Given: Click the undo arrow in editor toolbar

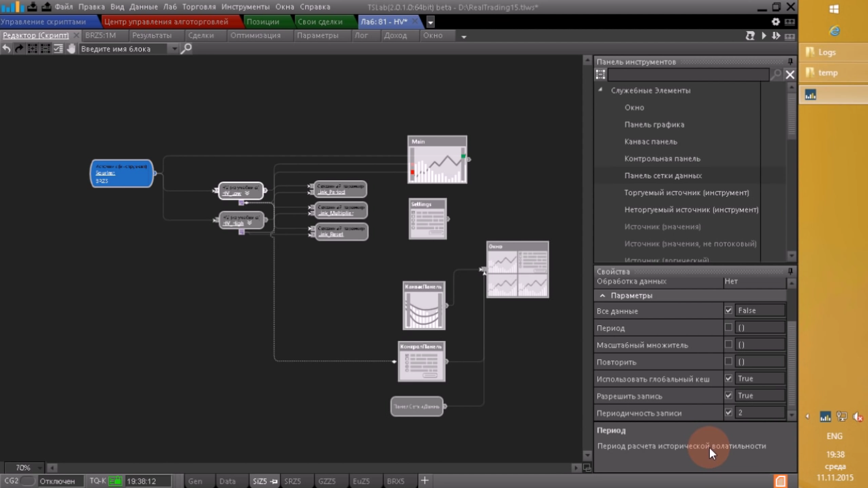Looking at the screenshot, I should tap(7, 49).
